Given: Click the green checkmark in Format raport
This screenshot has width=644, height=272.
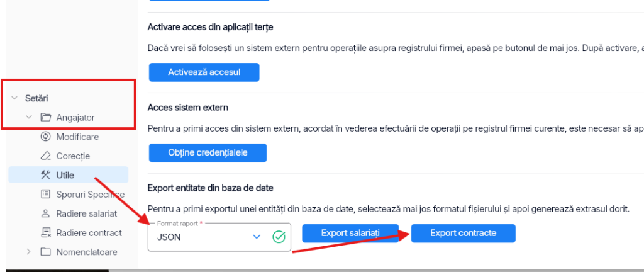Looking at the screenshot, I should (x=279, y=237).
